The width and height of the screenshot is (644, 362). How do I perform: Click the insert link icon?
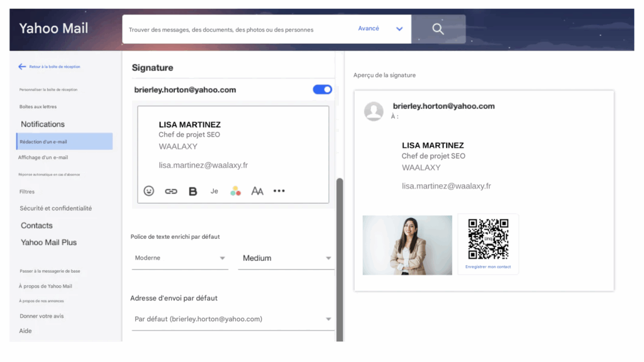point(171,191)
